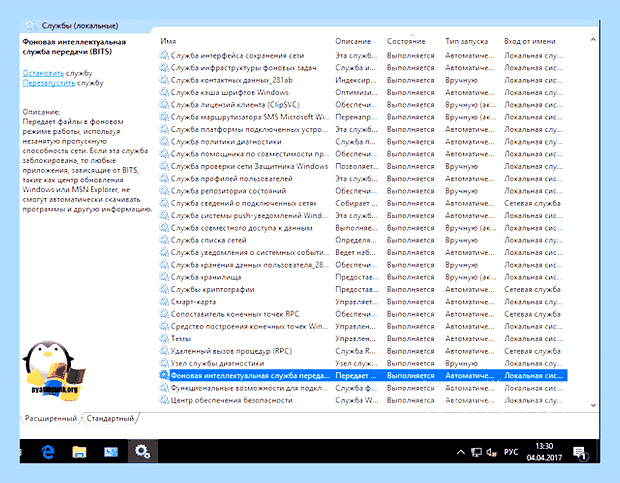
Task: Select Функциональные возможности для подкл... row
Action: (363, 388)
